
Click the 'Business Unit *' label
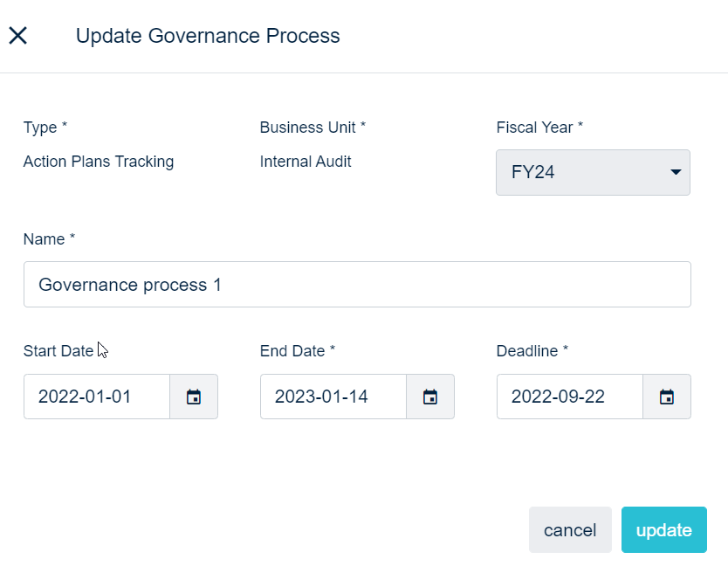click(x=312, y=128)
